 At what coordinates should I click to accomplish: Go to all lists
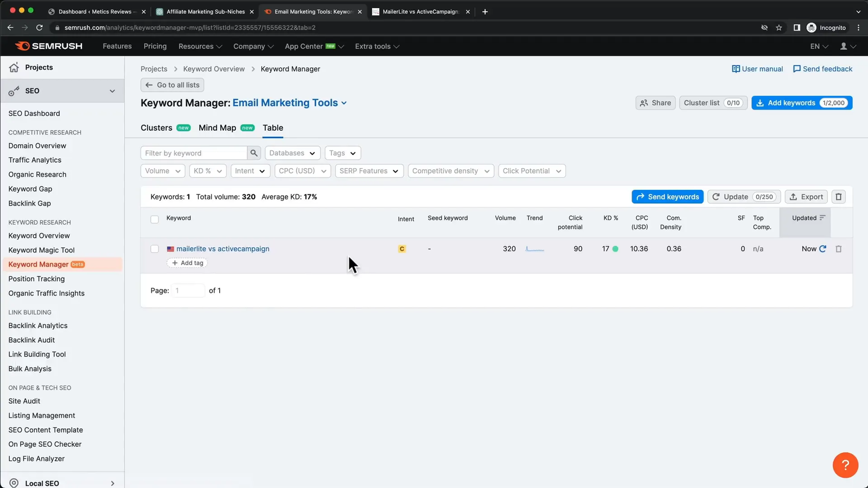pos(173,85)
